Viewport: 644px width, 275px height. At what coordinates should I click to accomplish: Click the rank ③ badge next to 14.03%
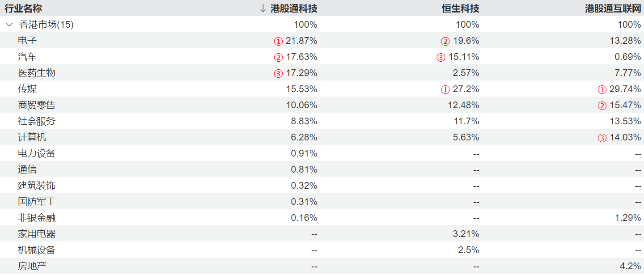602,138
